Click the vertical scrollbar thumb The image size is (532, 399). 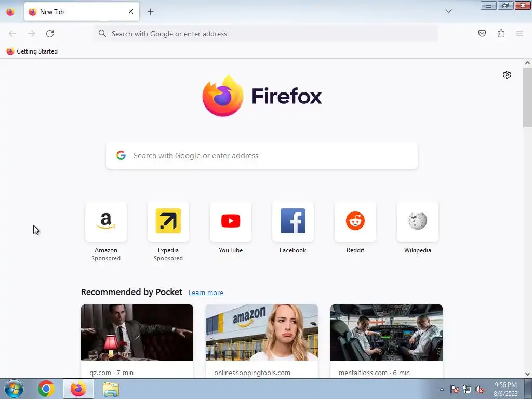pos(527,97)
